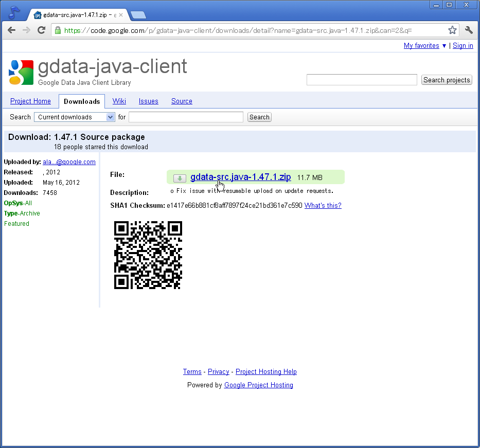Click the tab's favicon icon

38,15
